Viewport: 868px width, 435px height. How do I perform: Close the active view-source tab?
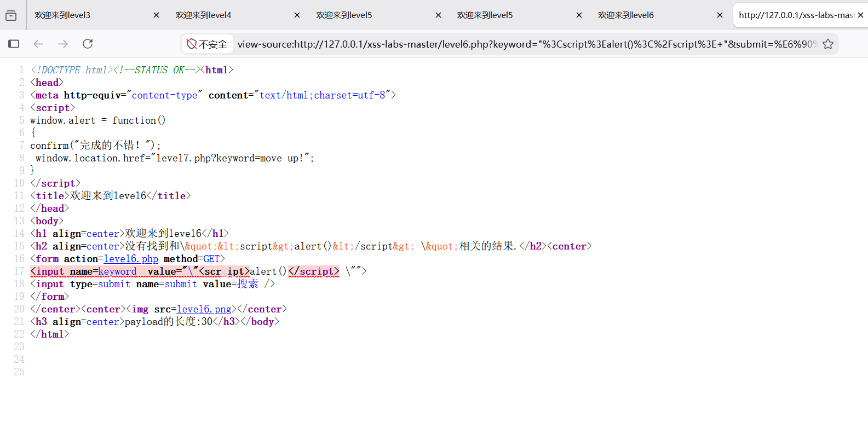tap(860, 15)
